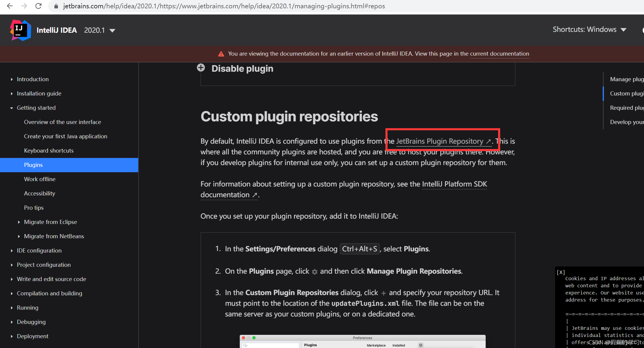Image resolution: width=644 pixels, height=348 pixels.
Task: Expand the Introduction tree arrow
Action: pos(12,79)
